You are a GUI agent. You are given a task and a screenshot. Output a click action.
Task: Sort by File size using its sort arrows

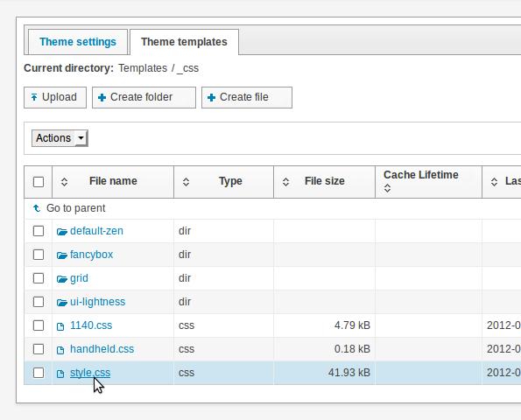pos(285,182)
